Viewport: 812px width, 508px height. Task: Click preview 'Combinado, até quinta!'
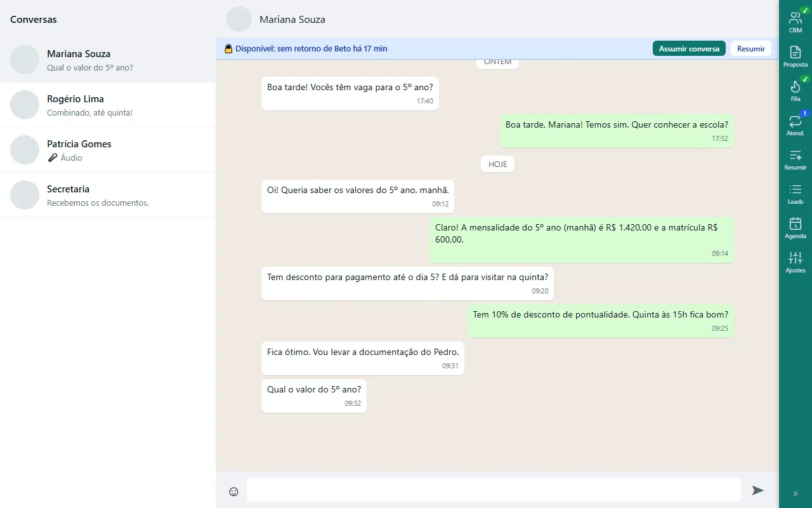pyautogui.click(x=89, y=113)
